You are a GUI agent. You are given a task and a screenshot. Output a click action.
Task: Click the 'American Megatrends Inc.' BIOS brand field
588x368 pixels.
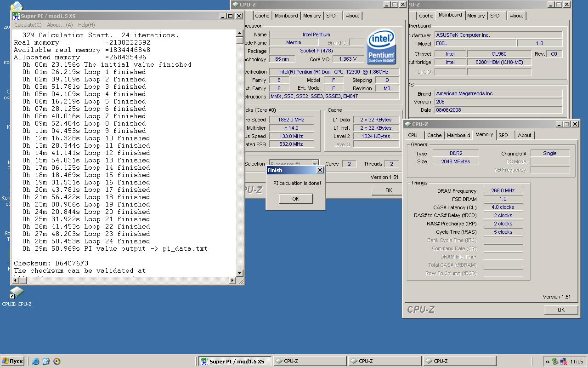(x=498, y=93)
